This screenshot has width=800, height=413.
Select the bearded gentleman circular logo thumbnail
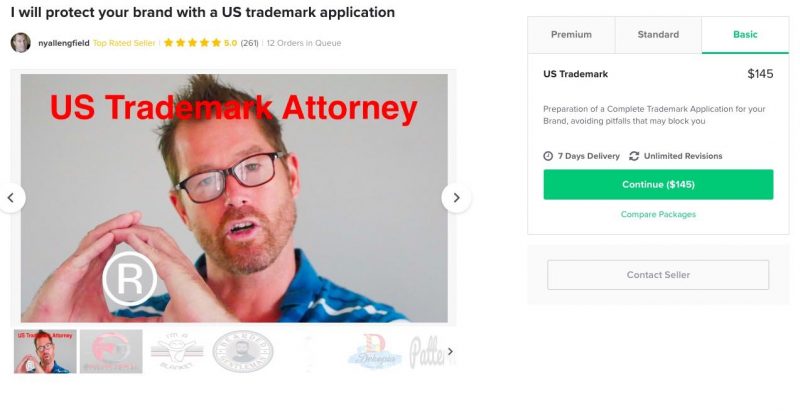click(243, 351)
